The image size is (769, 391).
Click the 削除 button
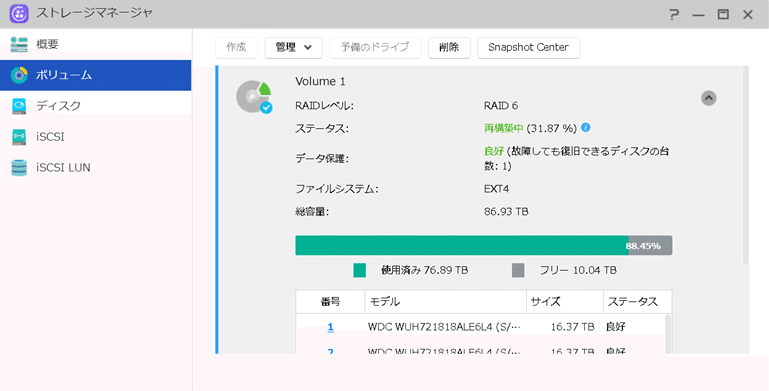[x=449, y=48]
